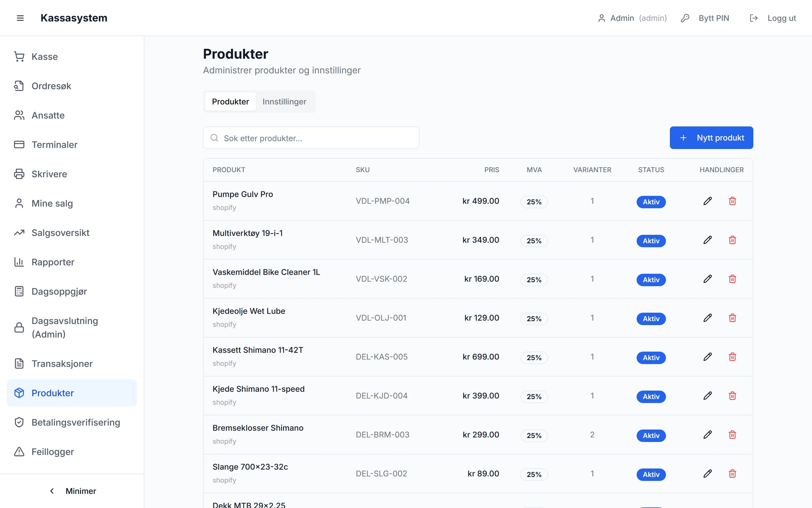Viewport: 812px width, 508px height.
Task: Click the variant count 2 for Bremseklosser
Action: point(592,435)
